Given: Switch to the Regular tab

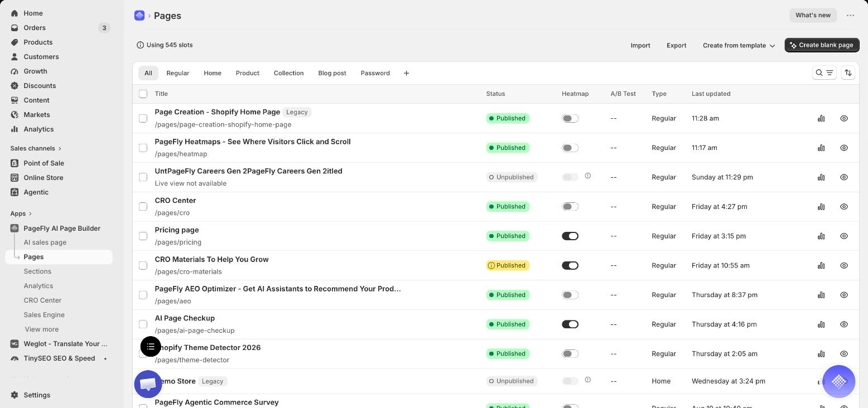Looking at the screenshot, I should (x=178, y=73).
